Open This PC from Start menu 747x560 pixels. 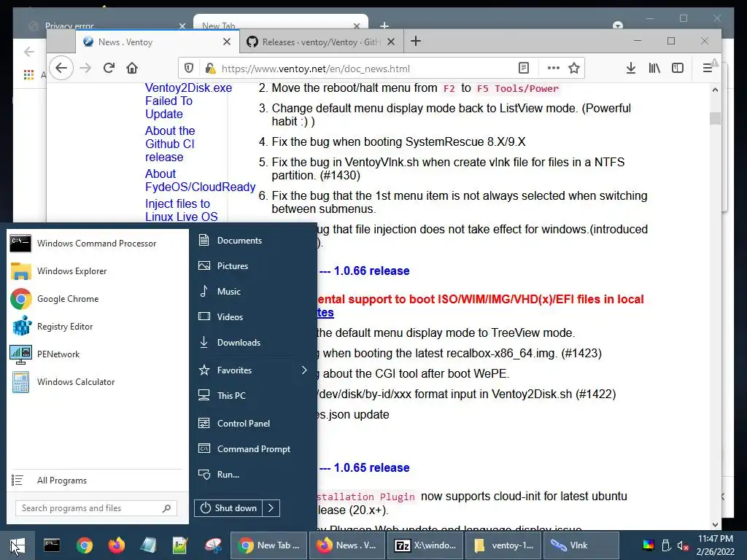pyautogui.click(x=253, y=396)
